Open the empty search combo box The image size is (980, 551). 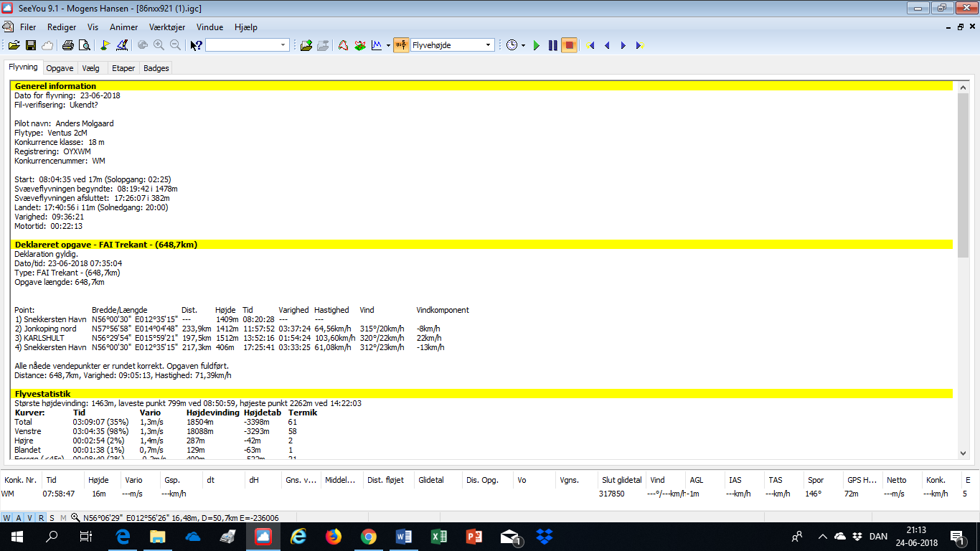283,45
